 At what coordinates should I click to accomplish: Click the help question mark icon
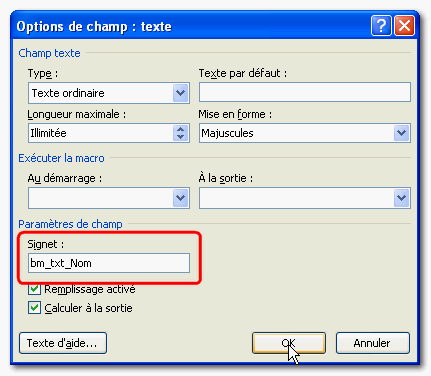(x=381, y=26)
